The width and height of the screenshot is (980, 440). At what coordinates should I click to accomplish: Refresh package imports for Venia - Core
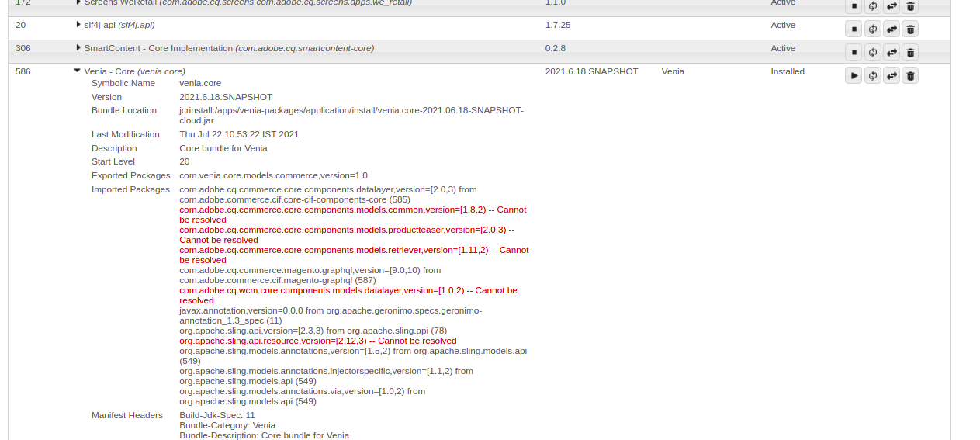click(873, 75)
